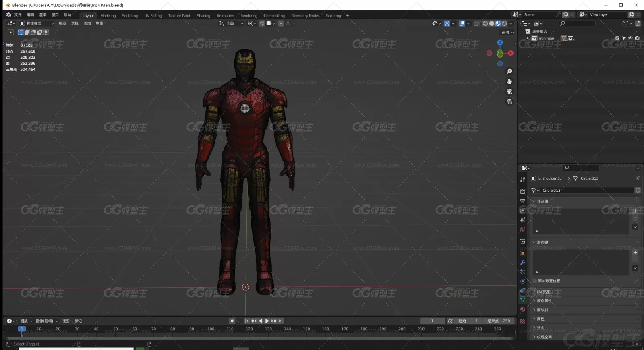The image size is (644, 350).
Task: Open the Object Data properties tab
Action: (523, 300)
